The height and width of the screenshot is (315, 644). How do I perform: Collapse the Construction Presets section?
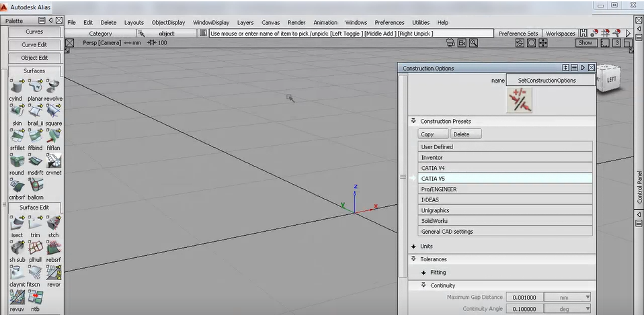[x=413, y=121]
